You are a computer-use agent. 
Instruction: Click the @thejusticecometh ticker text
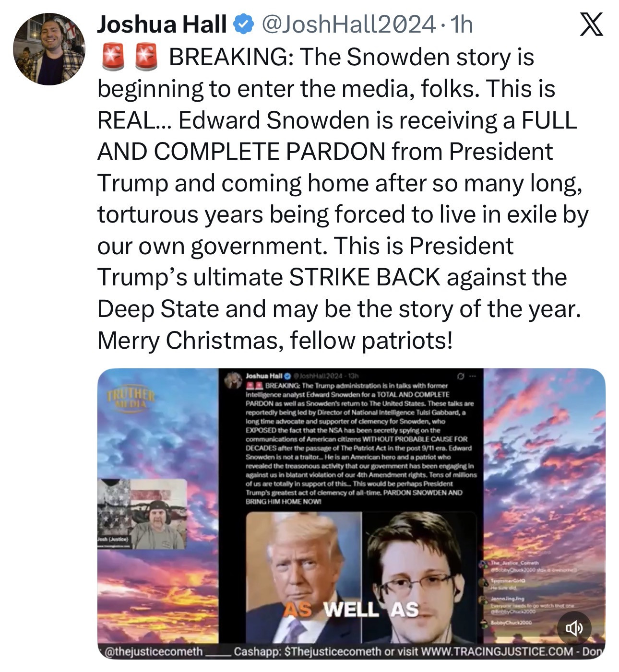coord(153,651)
